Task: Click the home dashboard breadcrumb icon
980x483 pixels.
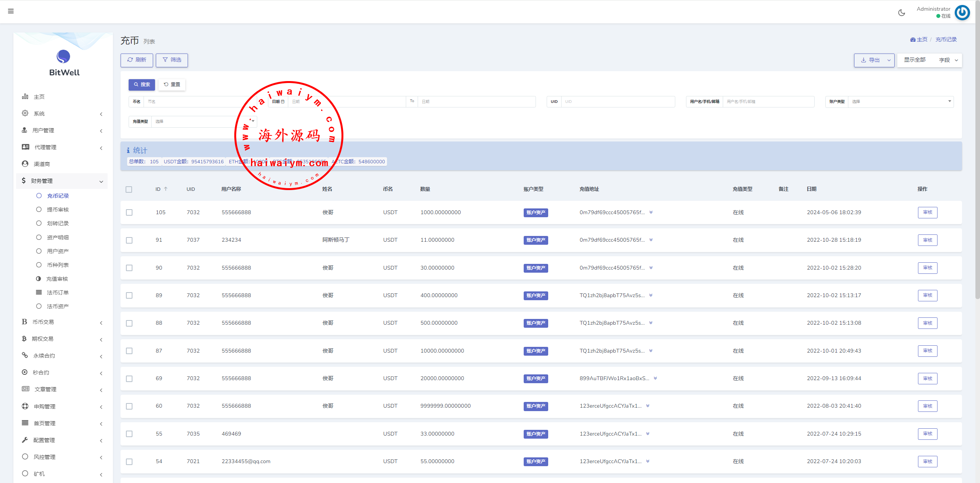Action: click(913, 40)
